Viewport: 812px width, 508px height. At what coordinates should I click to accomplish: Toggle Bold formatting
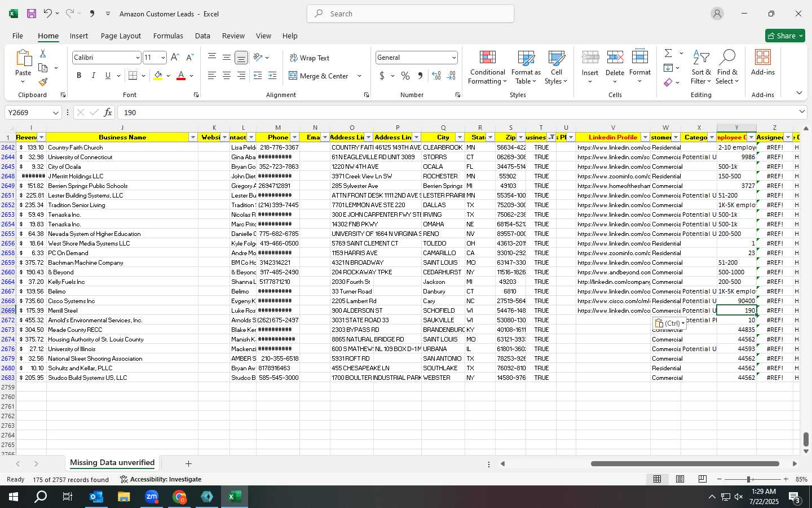pos(79,76)
